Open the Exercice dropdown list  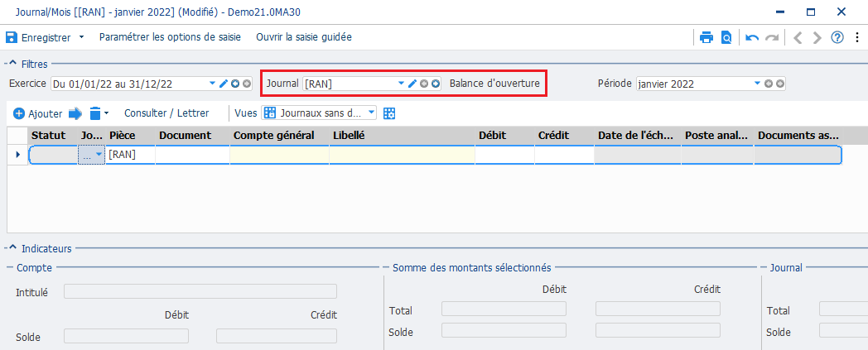coord(213,84)
